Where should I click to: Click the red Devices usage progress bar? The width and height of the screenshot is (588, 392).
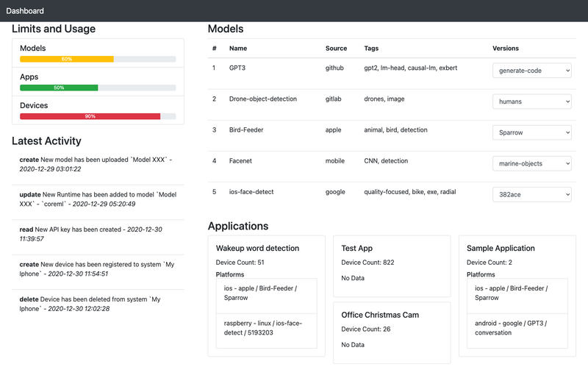pyautogui.click(x=90, y=116)
